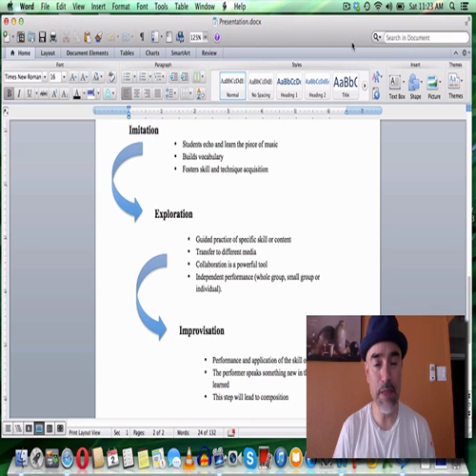
Task: Open the Themes gallery
Action: pyautogui.click(x=455, y=87)
